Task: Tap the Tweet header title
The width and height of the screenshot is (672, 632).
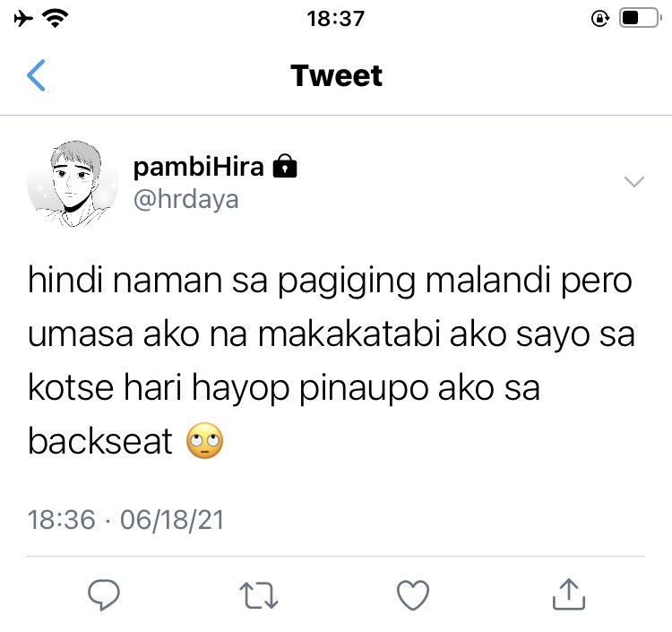Action: [336, 75]
